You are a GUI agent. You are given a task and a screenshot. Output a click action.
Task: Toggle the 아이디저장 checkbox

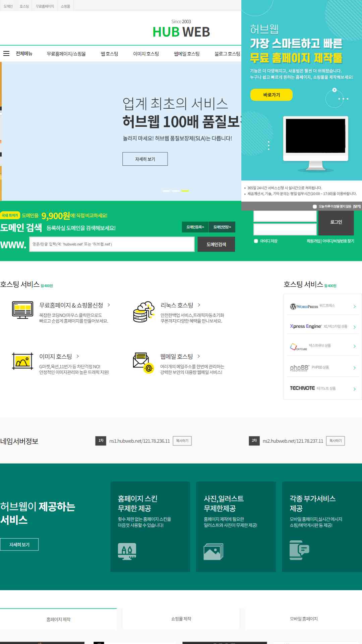pos(256,241)
